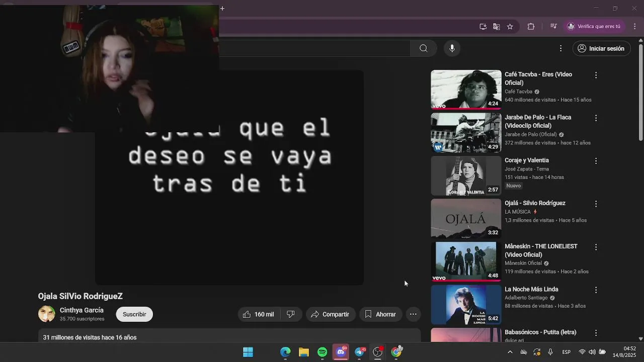Dislike the video with thumbs down
This screenshot has width=644, height=362.
pos(290,314)
